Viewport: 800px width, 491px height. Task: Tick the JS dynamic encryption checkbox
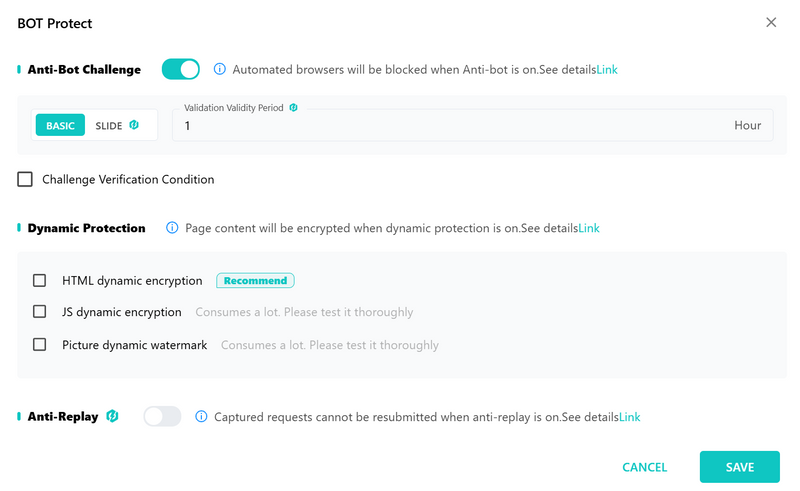(39, 311)
